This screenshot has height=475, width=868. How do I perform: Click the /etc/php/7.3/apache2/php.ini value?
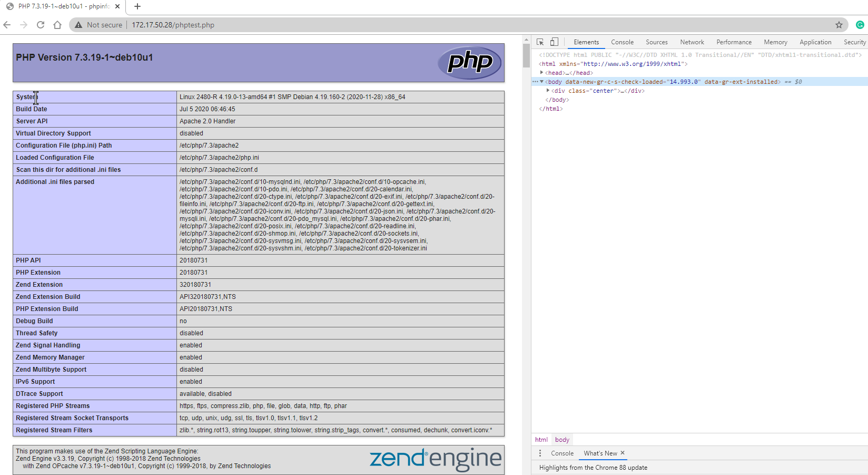pos(219,158)
